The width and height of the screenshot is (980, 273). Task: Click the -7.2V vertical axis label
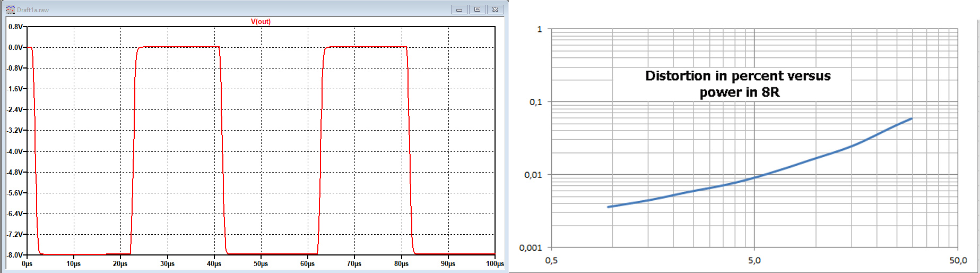point(15,234)
